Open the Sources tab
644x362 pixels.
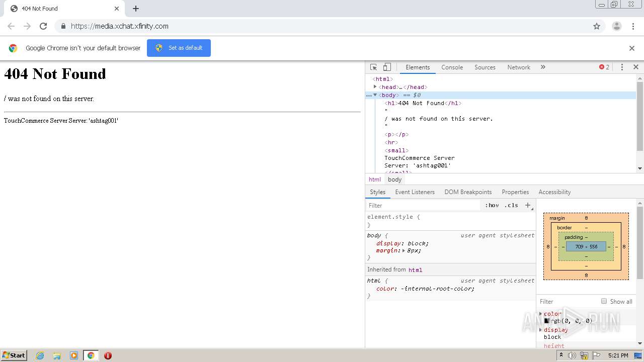[x=485, y=67]
